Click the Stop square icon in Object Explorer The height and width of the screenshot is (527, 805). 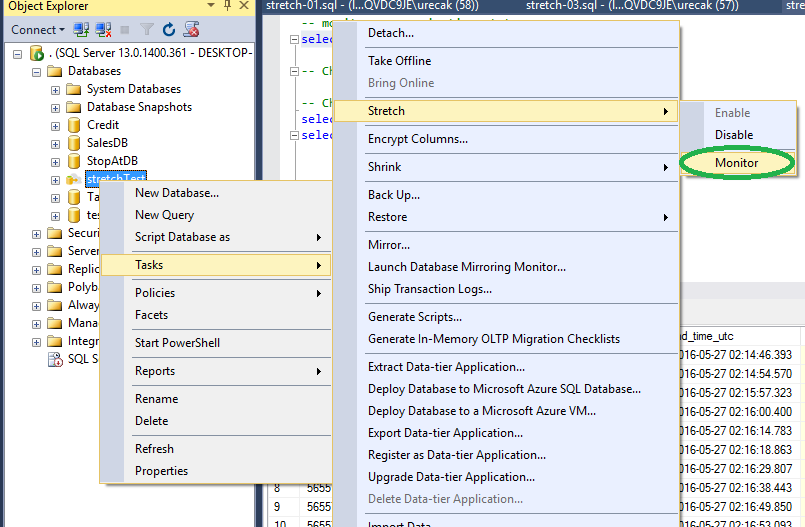point(125,30)
